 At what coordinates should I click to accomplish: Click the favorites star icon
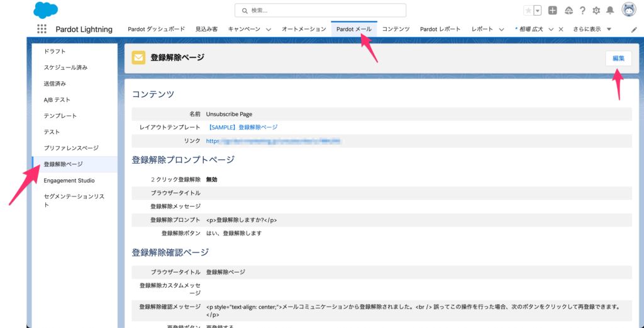click(x=528, y=11)
